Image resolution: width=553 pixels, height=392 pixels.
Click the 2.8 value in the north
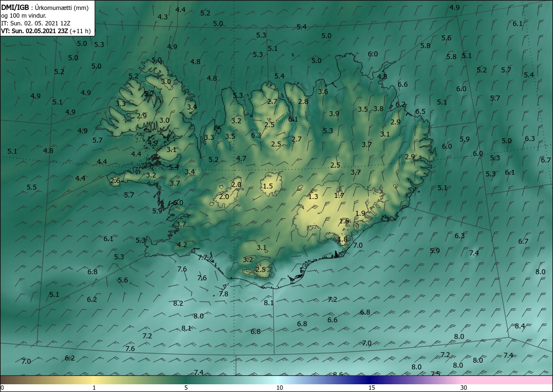303,102
